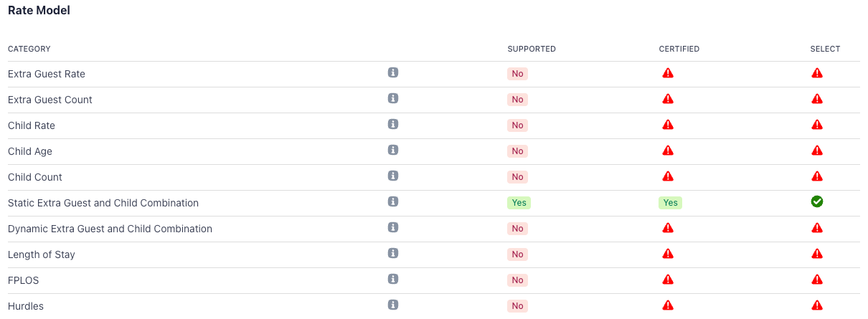Click Select warning icon in FPLOS row

coord(817,280)
